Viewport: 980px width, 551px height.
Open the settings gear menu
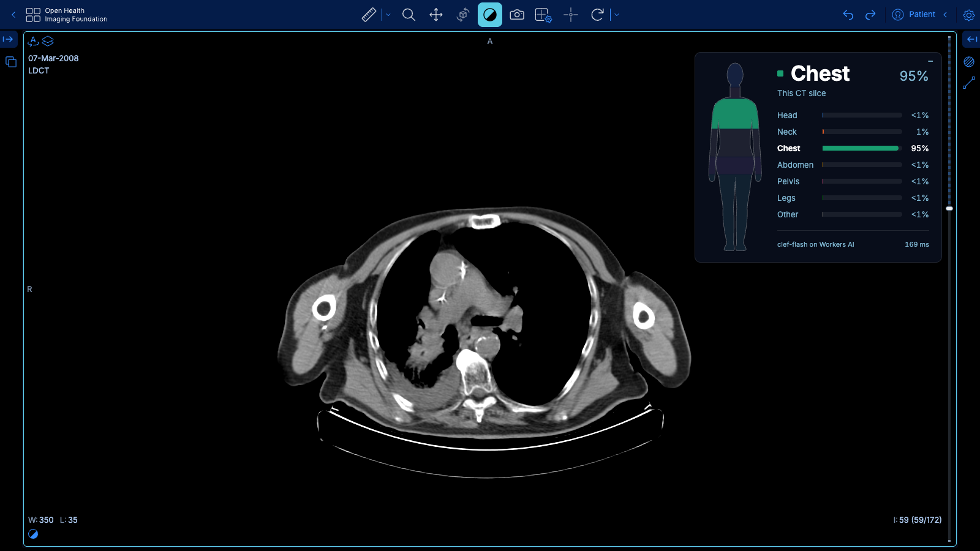[x=969, y=15]
